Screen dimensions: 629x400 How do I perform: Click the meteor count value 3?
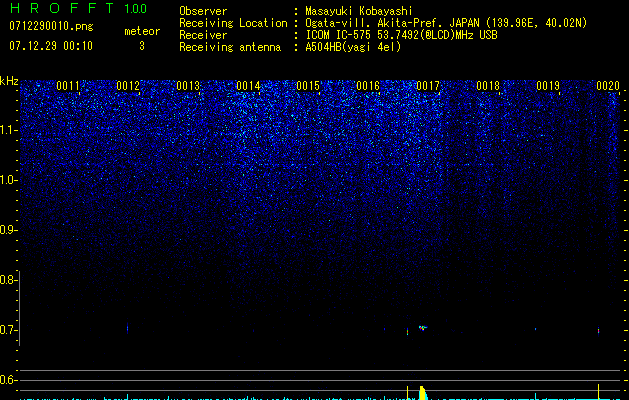pos(142,46)
